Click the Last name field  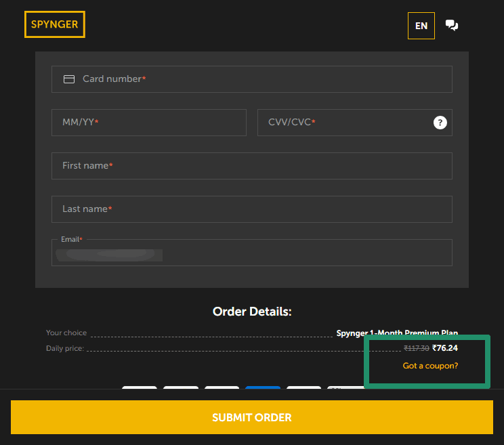click(252, 209)
